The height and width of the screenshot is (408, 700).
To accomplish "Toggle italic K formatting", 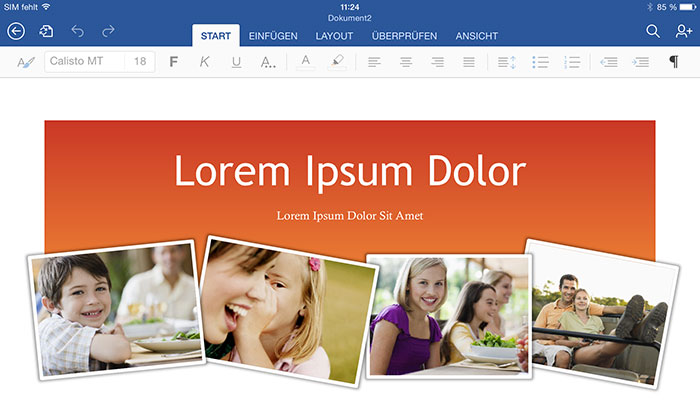I will (204, 62).
